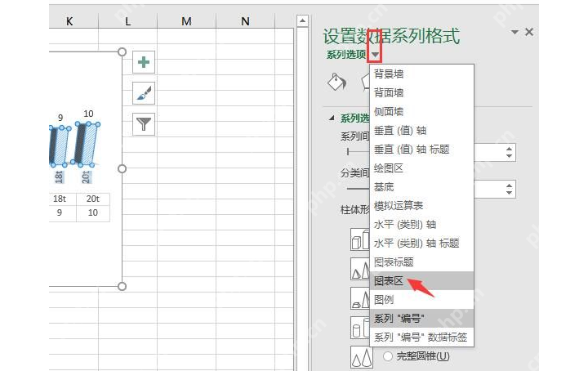Click the chart's right-middle resize handle
588x371 pixels.
click(x=122, y=169)
